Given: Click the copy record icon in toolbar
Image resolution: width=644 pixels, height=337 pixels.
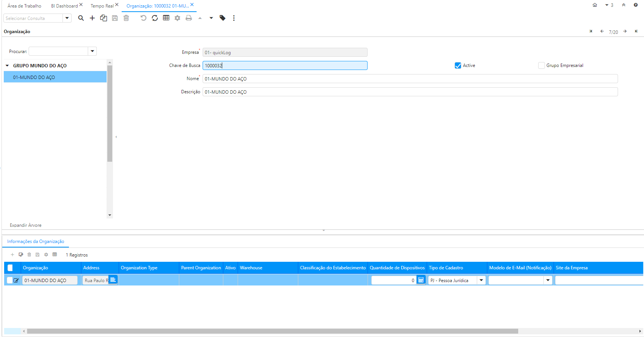Looking at the screenshot, I should [x=104, y=18].
